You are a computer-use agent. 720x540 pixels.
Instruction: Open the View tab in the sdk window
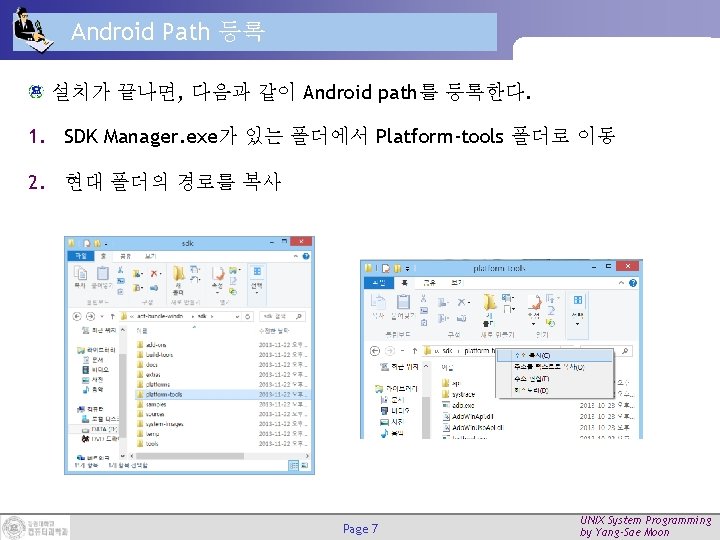coord(150,256)
